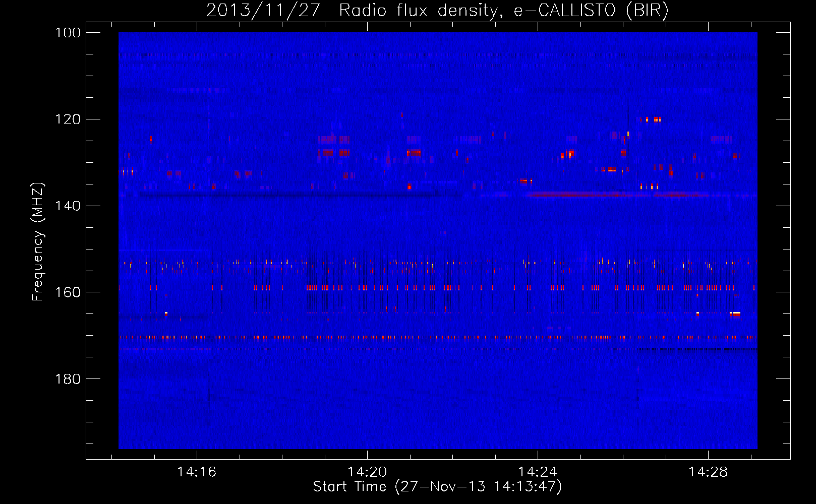This screenshot has height=504, width=816.
Task: Click the 'Start Time (27-Nov-13 14:13:47)' label
Action: point(437,487)
